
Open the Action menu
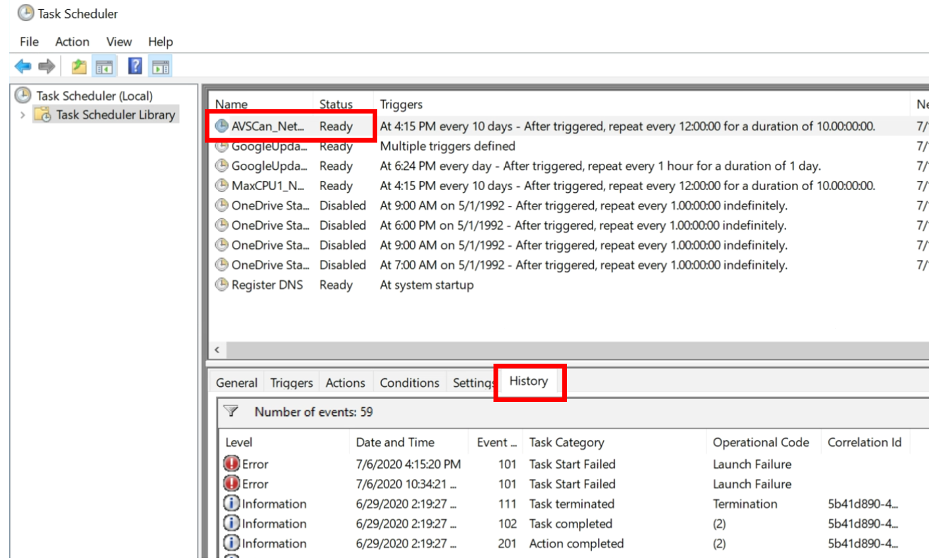point(72,41)
